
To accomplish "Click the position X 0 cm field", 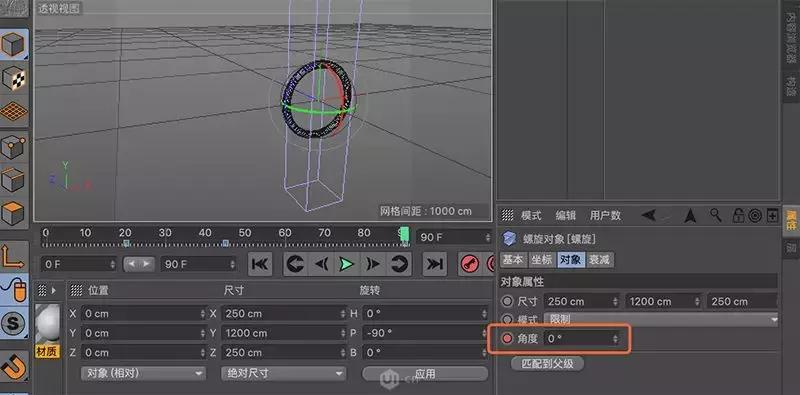I will point(143,313).
